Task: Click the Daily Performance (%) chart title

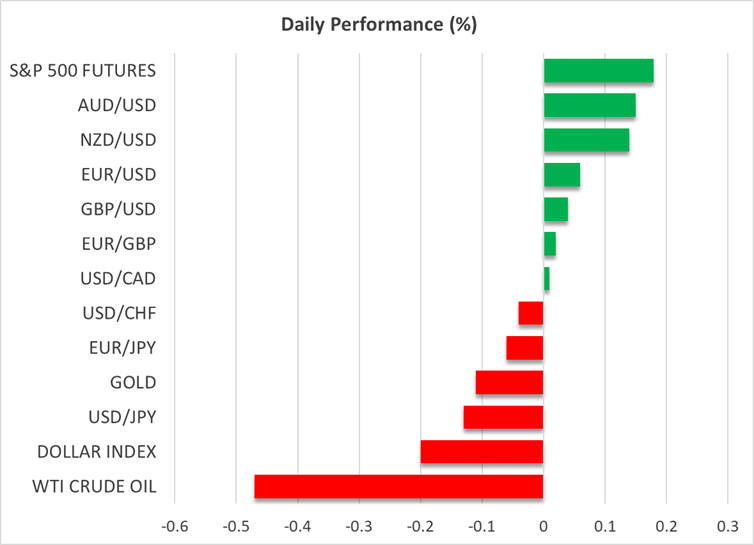Action: [x=377, y=23]
